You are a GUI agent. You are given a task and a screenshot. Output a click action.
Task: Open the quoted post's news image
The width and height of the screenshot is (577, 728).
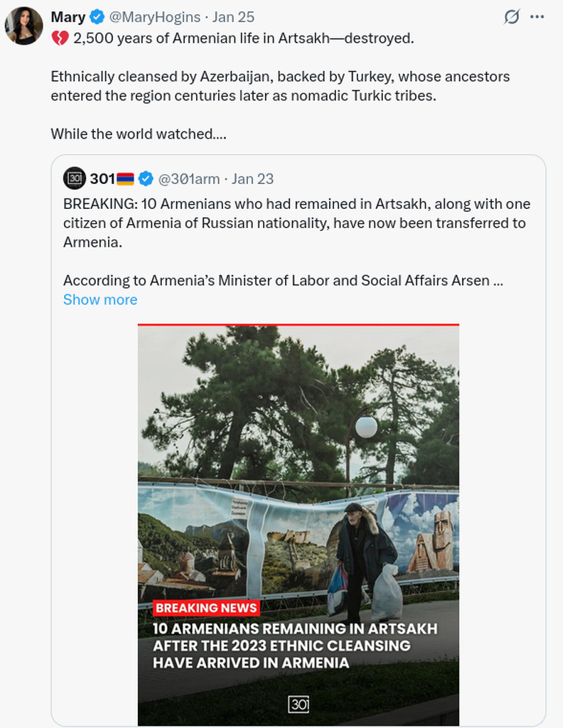coord(298,462)
